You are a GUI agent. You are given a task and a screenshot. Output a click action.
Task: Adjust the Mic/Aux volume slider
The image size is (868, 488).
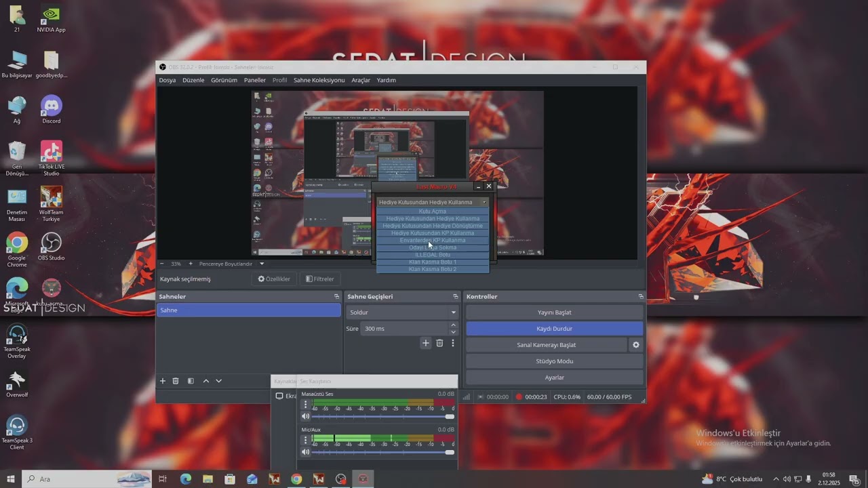pyautogui.click(x=383, y=452)
